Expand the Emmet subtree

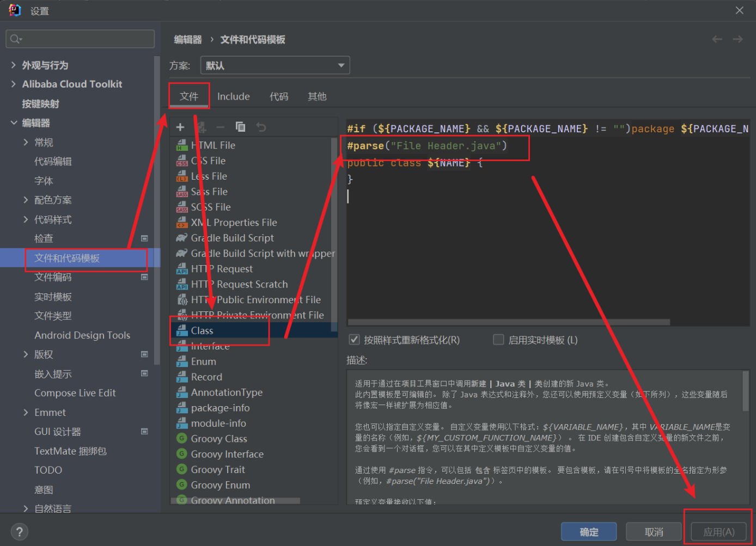point(26,412)
